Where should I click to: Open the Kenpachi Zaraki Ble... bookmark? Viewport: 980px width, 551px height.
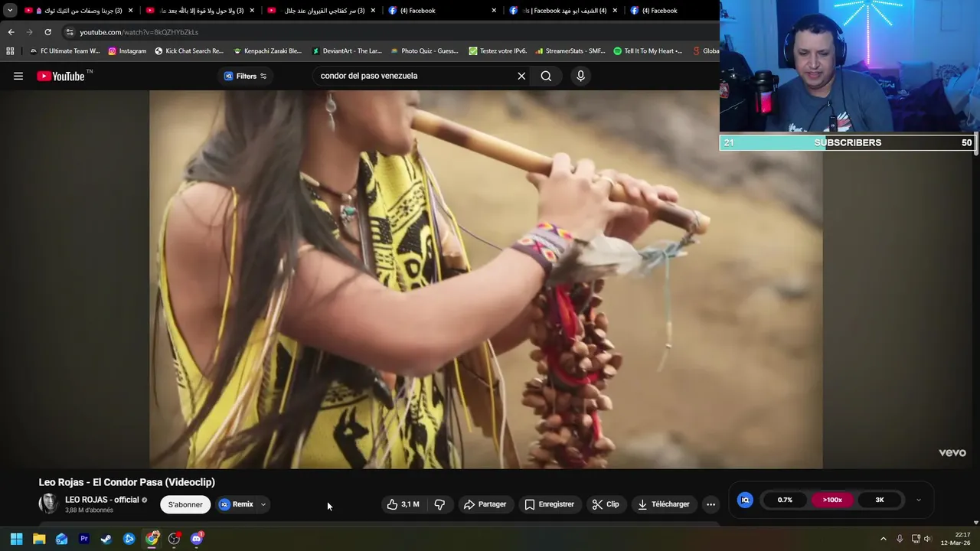[267, 51]
